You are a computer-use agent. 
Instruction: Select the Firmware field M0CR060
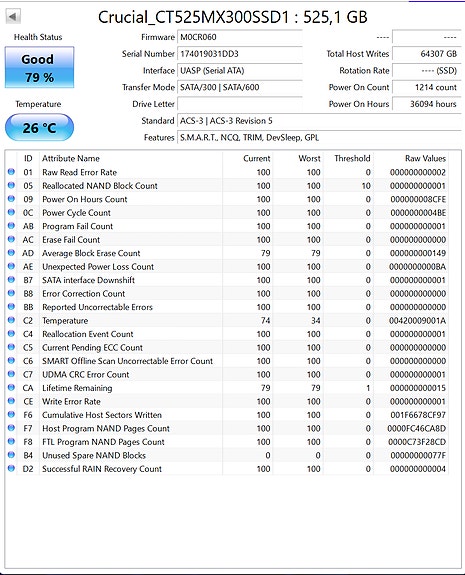tap(240, 37)
